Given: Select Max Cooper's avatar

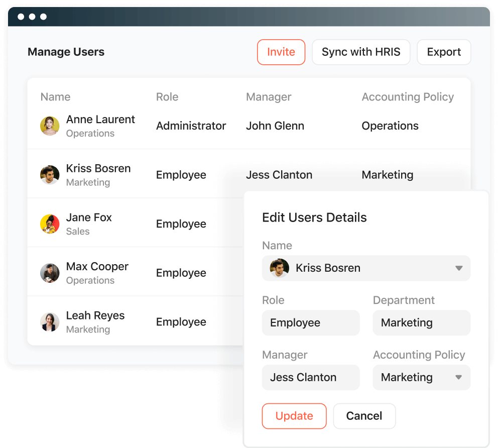Looking at the screenshot, I should [x=50, y=273].
